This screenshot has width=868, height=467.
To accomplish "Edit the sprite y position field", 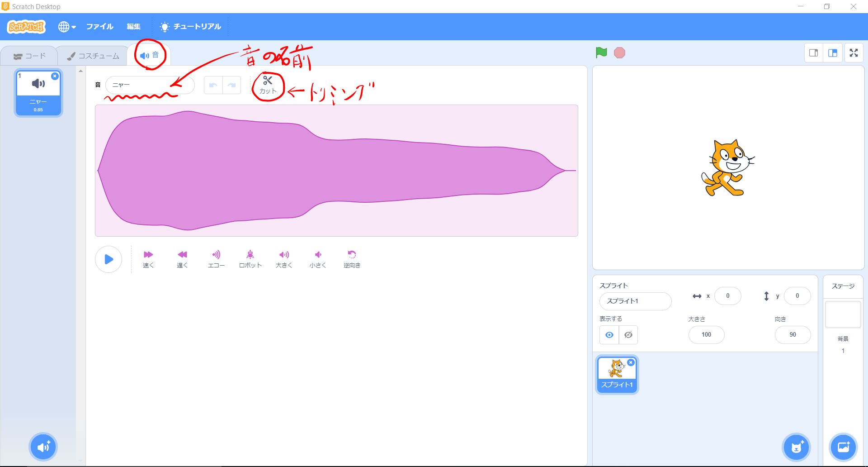I will point(797,296).
